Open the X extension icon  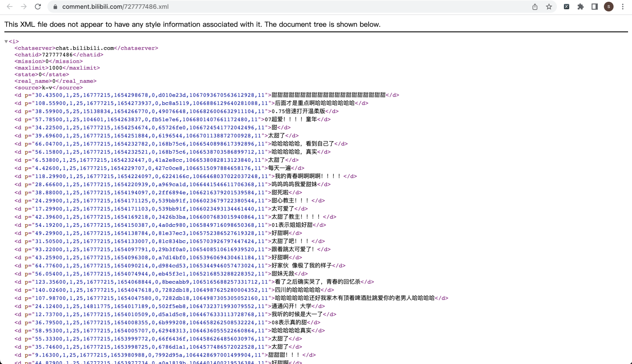tap(567, 7)
